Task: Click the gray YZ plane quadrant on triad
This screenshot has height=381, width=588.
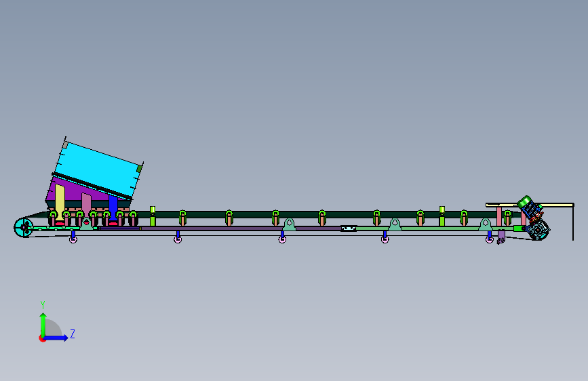Action: coord(52,329)
